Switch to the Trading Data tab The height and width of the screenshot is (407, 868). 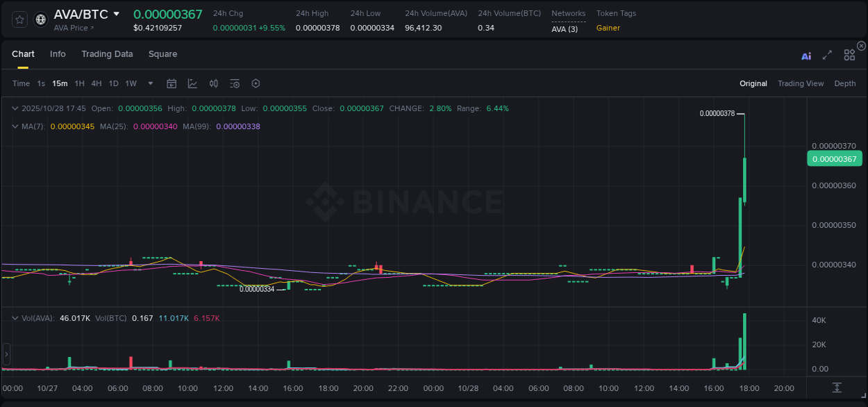pyautogui.click(x=107, y=53)
